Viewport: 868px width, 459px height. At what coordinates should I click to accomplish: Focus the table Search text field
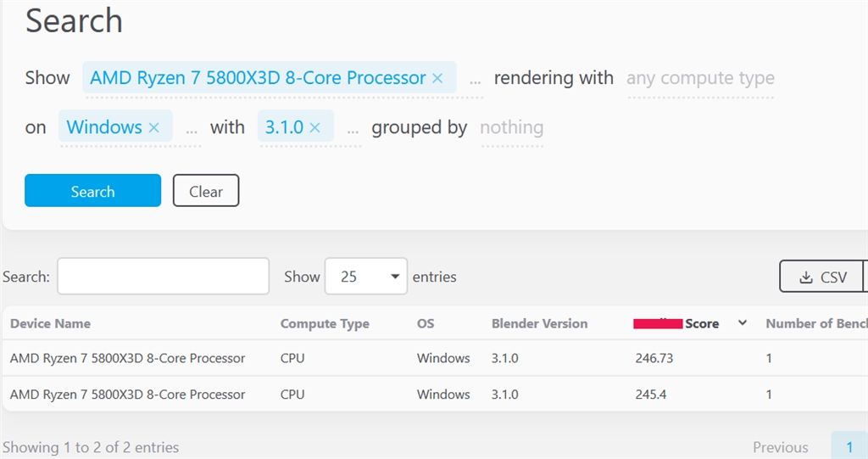point(163,277)
